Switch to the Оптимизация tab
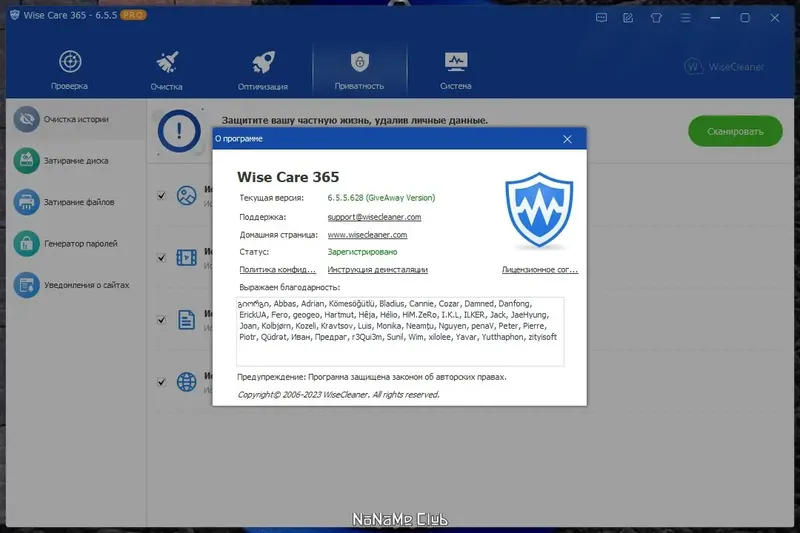 263,70
